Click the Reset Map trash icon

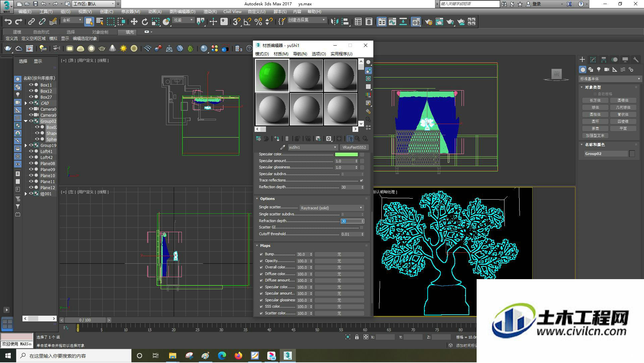287,139
